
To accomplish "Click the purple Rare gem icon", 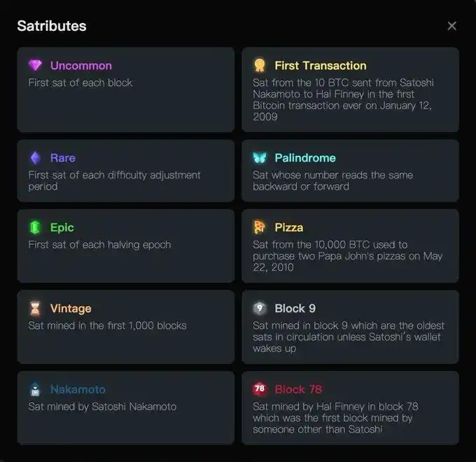I will 35,158.
